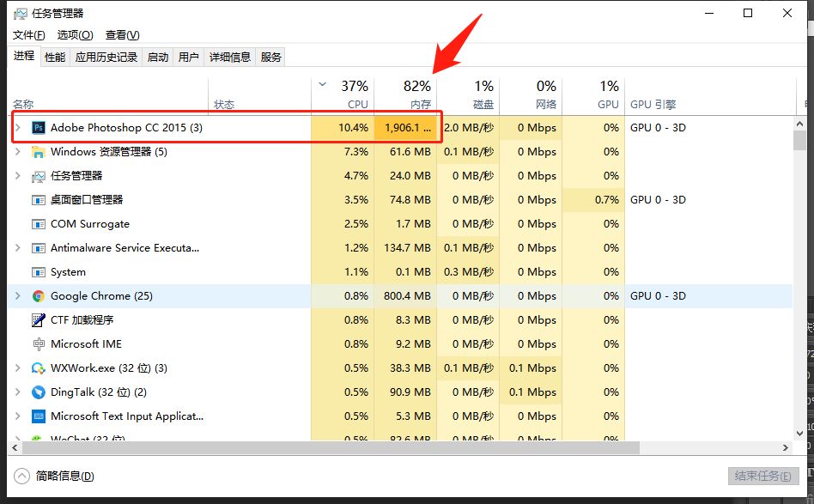The image size is (814, 504).
Task: Maximize the Task Manager window
Action: pyautogui.click(x=748, y=13)
